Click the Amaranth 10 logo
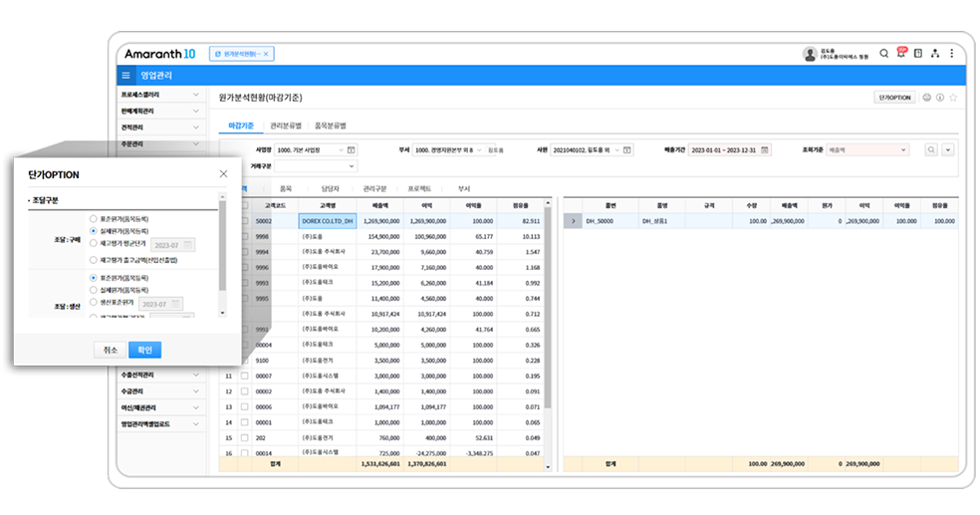The width and height of the screenshot is (980, 515). click(x=160, y=54)
